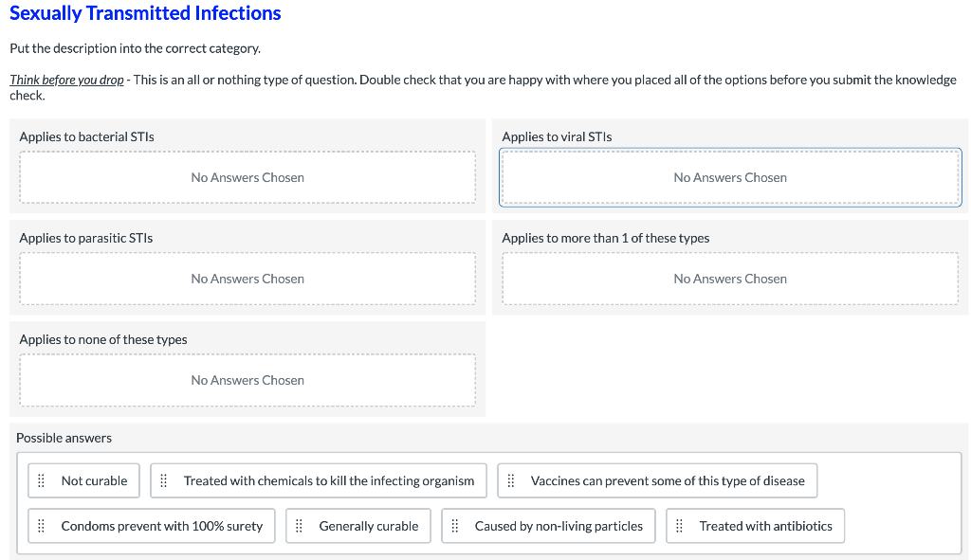Click the parasitic STIs drop zone
971x560 pixels.
247,279
